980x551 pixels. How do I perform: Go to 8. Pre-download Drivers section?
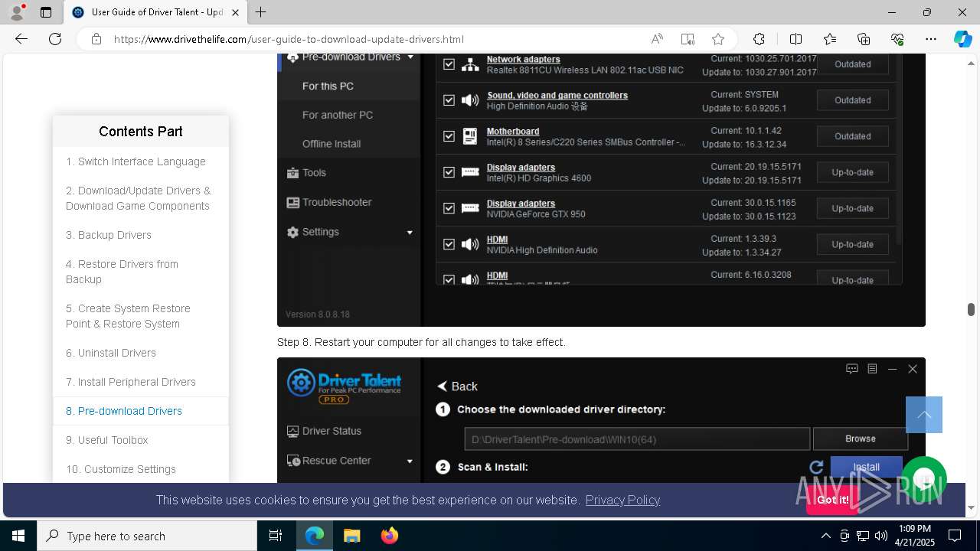point(124,411)
